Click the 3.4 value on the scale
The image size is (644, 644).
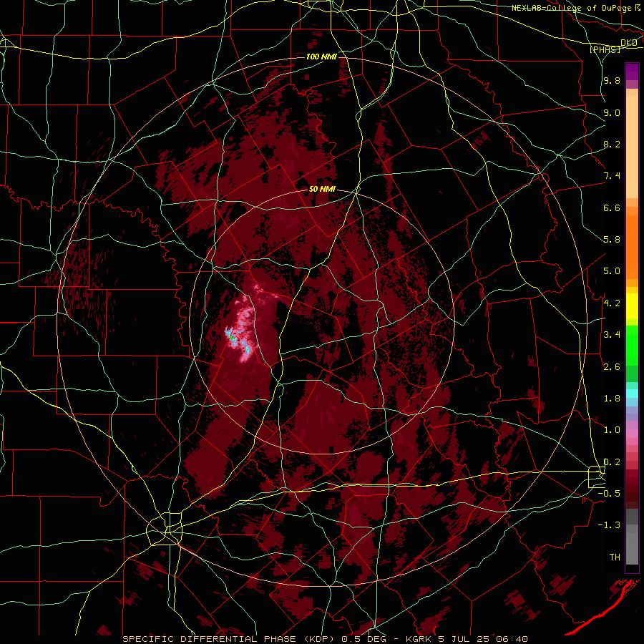tap(612, 335)
